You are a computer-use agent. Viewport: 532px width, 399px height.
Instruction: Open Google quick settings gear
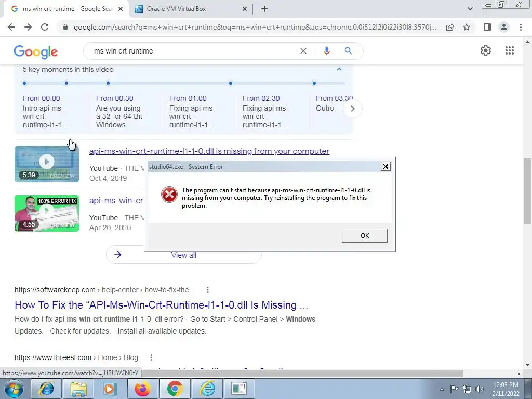point(486,50)
